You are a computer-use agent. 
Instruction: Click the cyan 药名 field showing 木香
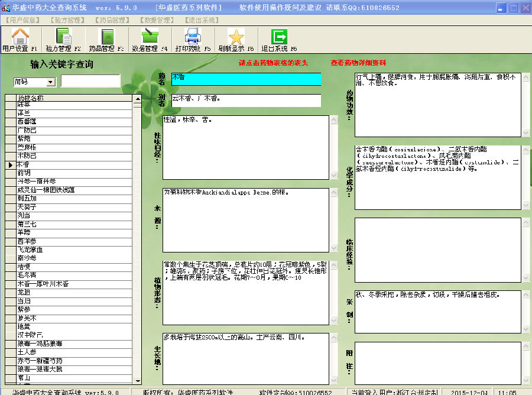[x=245, y=79]
